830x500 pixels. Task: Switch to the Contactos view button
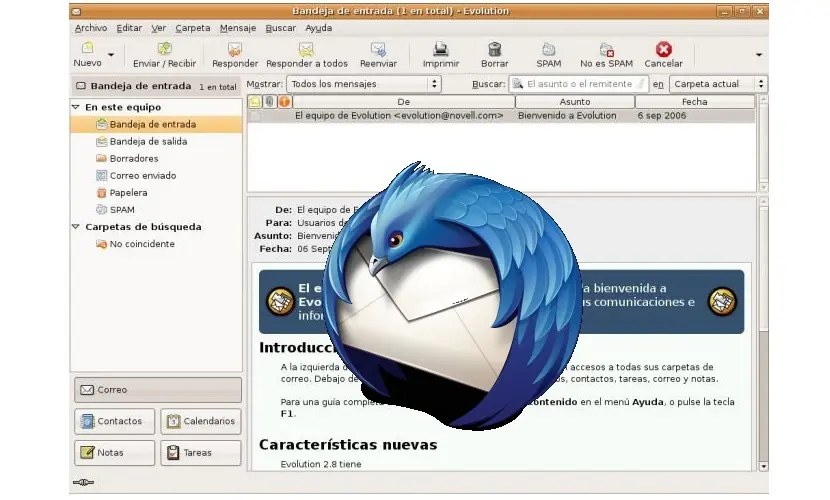114,421
